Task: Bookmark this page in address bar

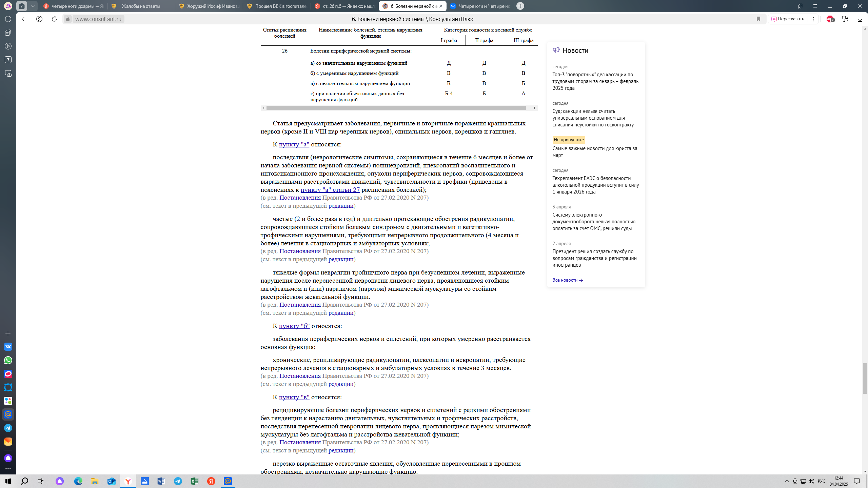Action: pos(758,19)
